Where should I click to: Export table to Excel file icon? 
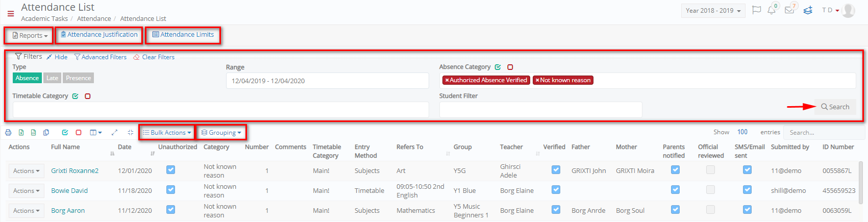(21, 132)
